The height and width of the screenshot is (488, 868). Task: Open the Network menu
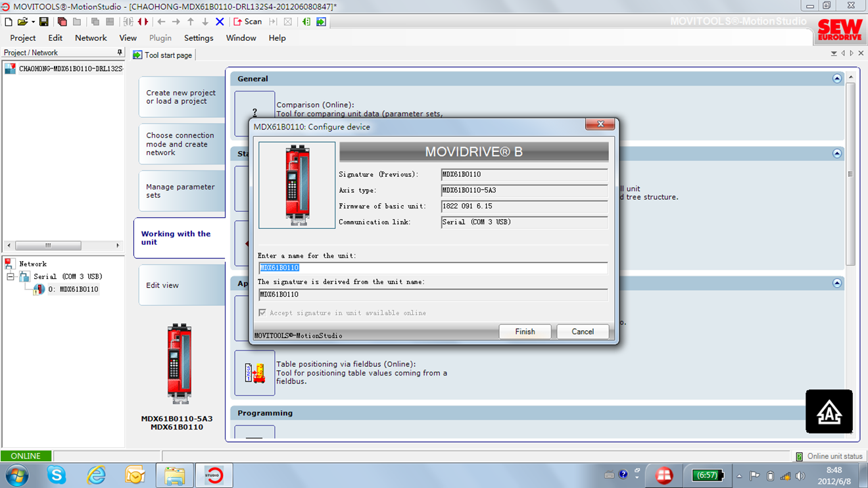pyautogui.click(x=91, y=38)
